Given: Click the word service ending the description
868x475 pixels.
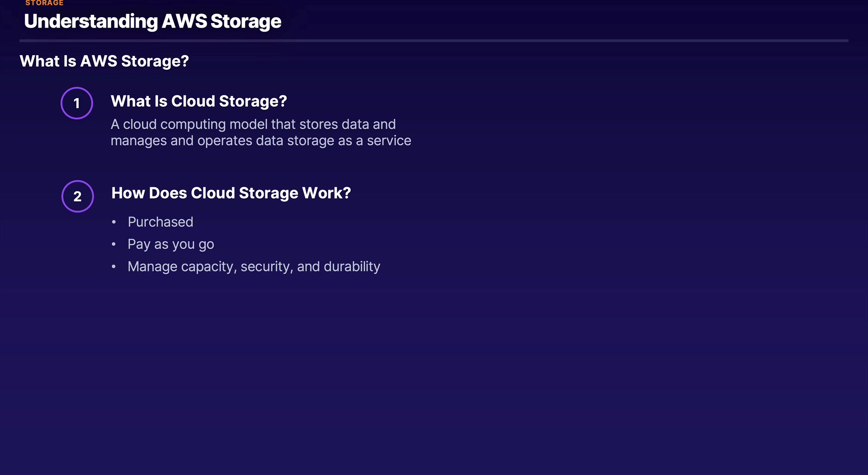Looking at the screenshot, I should (x=389, y=141).
